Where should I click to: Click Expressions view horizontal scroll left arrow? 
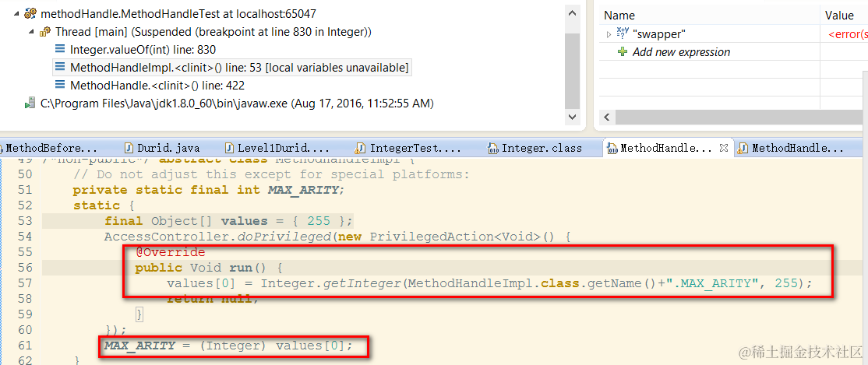pyautogui.click(x=606, y=118)
